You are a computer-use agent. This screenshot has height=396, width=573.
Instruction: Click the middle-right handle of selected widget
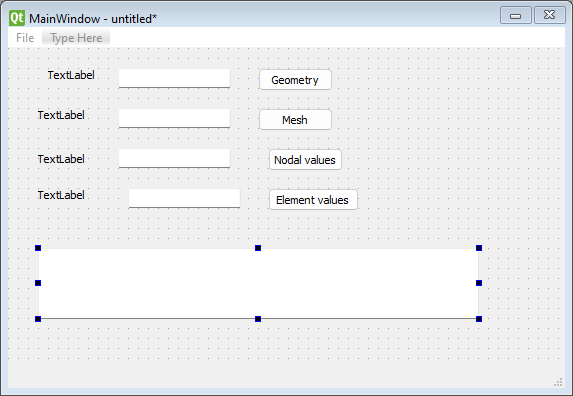click(x=479, y=283)
